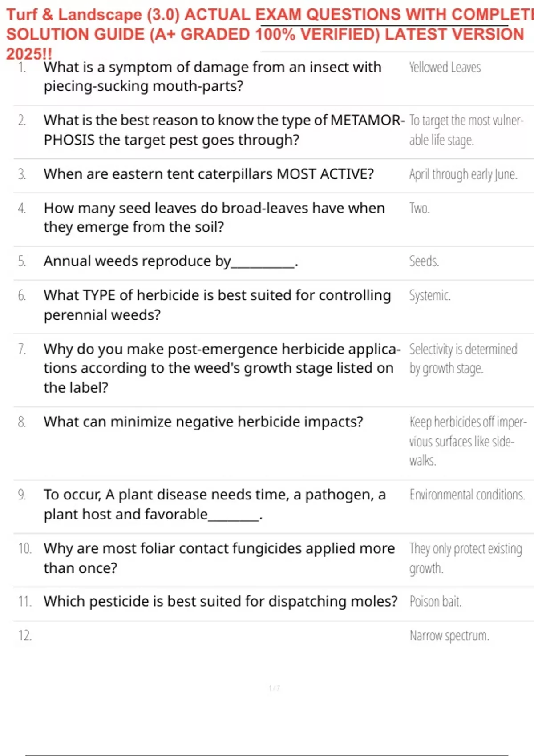534x756 pixels.
Task: Select question on herbicide for perennial weeds
Action: coord(217,305)
